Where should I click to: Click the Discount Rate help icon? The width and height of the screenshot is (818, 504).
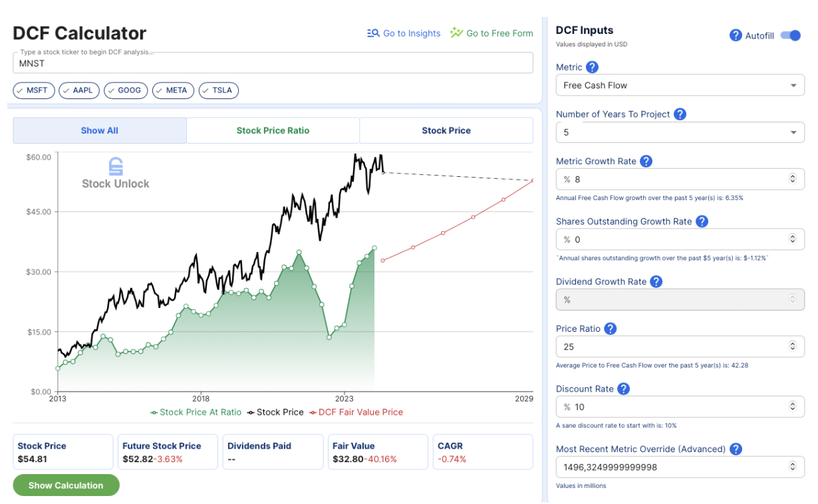tap(623, 389)
